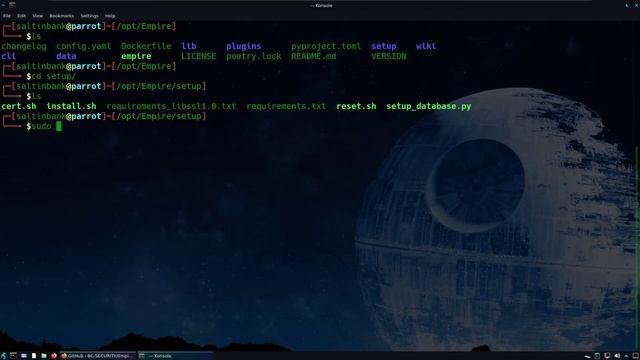Click the bold empire entry
Screen dimensions: 640x360
[x=136, y=56]
